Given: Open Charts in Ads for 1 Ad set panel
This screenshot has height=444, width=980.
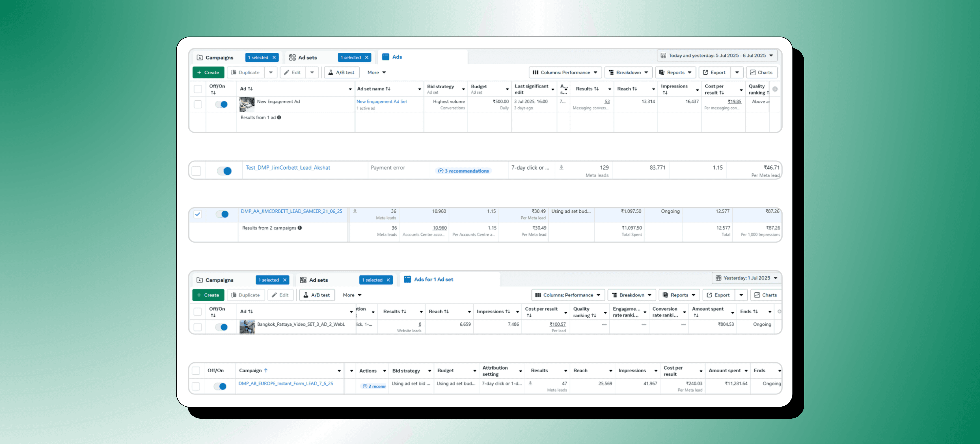Looking at the screenshot, I should coord(766,295).
